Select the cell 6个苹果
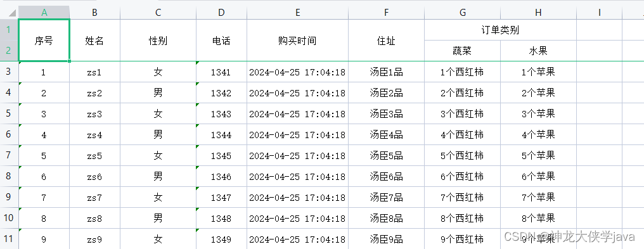 (x=538, y=177)
